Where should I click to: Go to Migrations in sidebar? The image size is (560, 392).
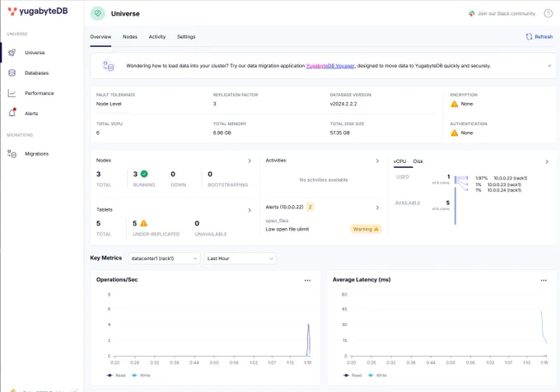click(x=37, y=154)
